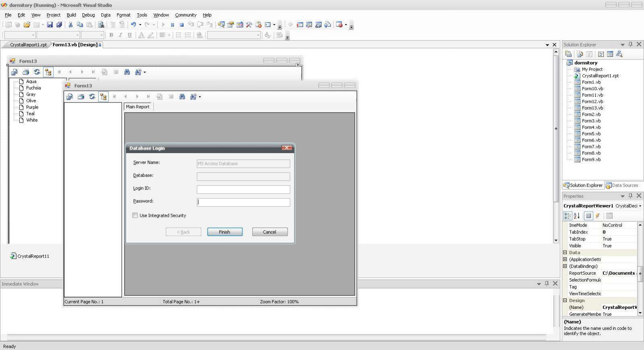644x350 pixels.
Task: Open the Solution Explorer window options dropdown
Action: [622, 44]
